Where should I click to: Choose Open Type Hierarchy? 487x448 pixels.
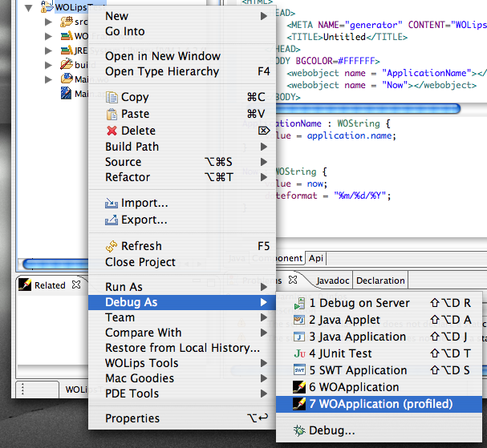pyautogui.click(x=182, y=71)
